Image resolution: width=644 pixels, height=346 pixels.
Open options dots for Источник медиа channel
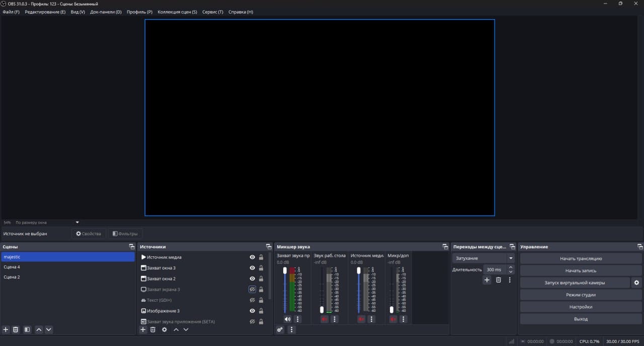372,319
